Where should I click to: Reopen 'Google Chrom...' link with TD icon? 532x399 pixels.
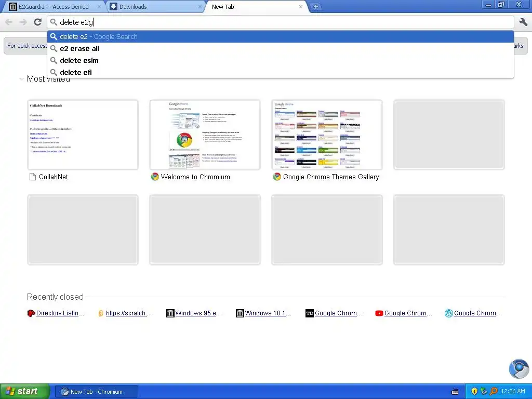click(339, 313)
